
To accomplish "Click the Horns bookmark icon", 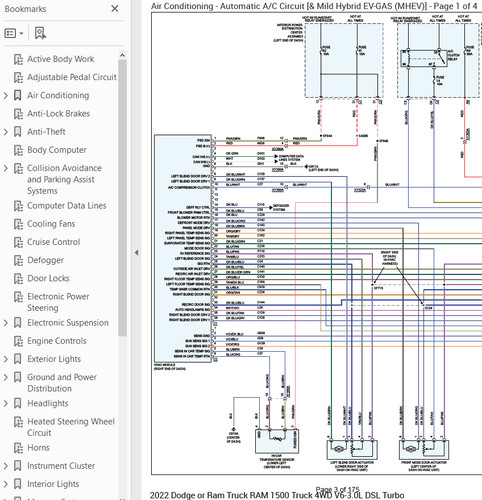I will point(18,448).
